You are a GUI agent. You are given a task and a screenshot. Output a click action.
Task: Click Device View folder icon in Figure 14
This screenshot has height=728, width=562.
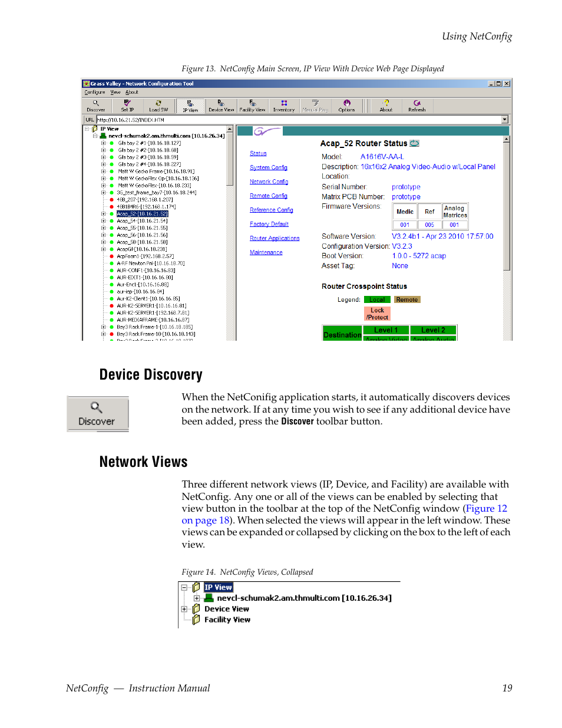196,608
